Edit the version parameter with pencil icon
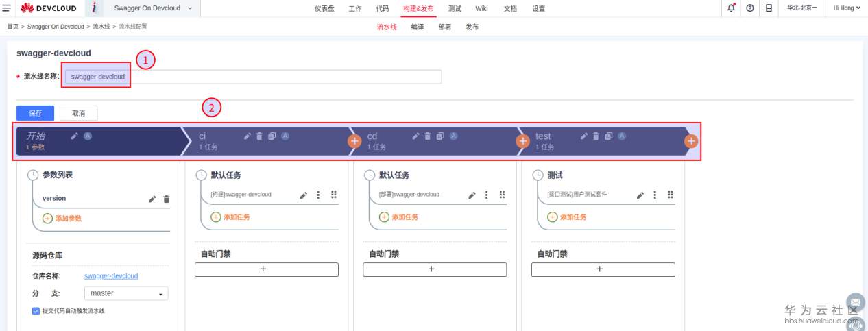 point(153,199)
